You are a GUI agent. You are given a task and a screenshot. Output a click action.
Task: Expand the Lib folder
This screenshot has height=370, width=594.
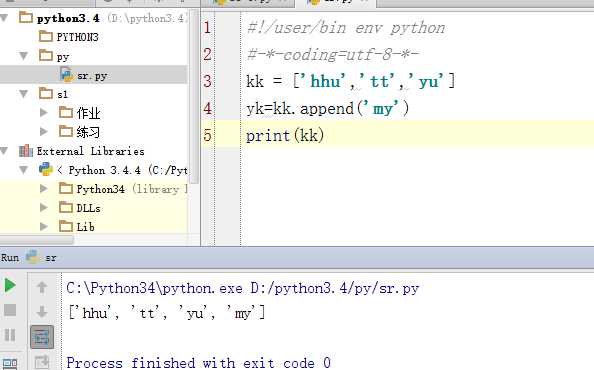pyautogui.click(x=44, y=226)
